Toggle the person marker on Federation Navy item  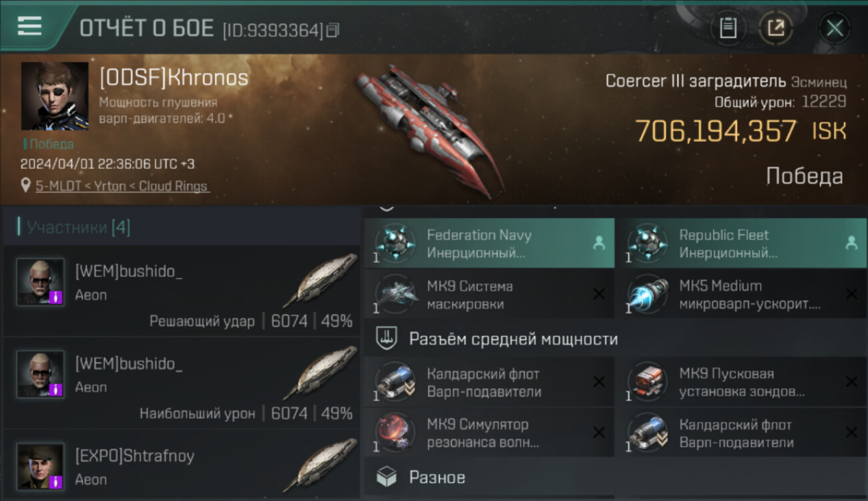coord(599,244)
